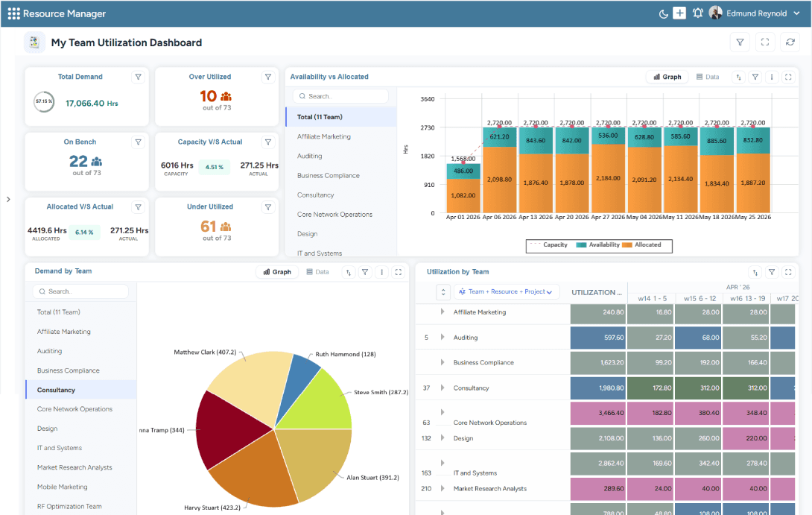Open more options in Availability vs Allocated
The height and width of the screenshot is (515, 812).
click(772, 78)
